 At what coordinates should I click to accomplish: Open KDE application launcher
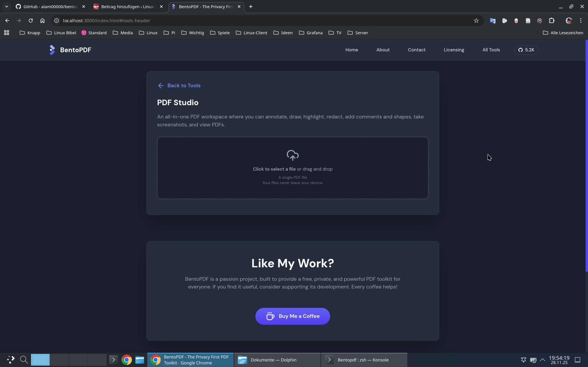pos(10,360)
